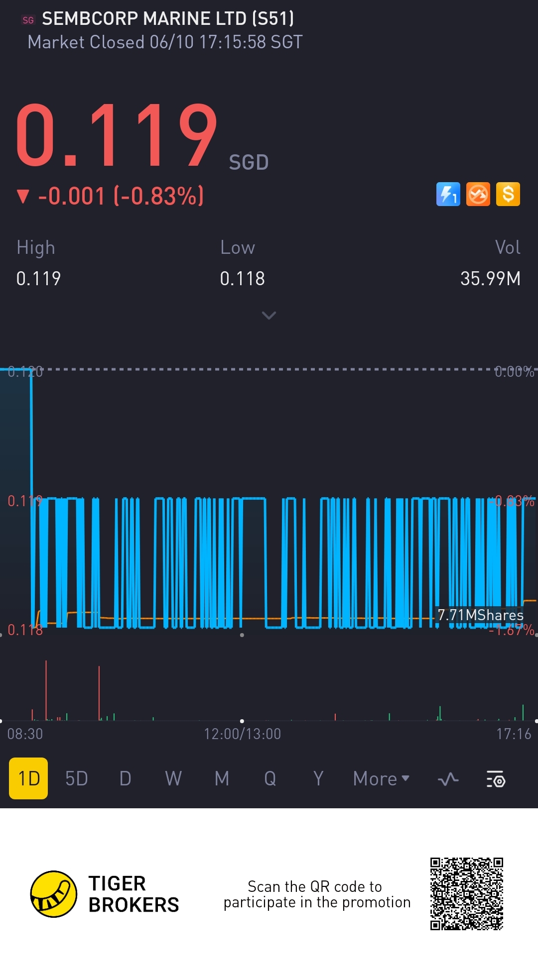538x980 pixels.
Task: Switch to the Q quarterly chart tab
Action: 270,778
